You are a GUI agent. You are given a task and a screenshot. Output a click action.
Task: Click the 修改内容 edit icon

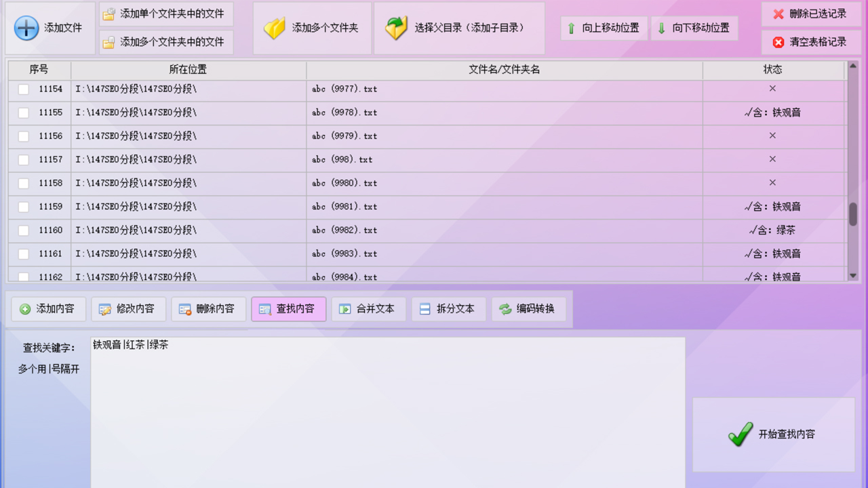click(106, 309)
